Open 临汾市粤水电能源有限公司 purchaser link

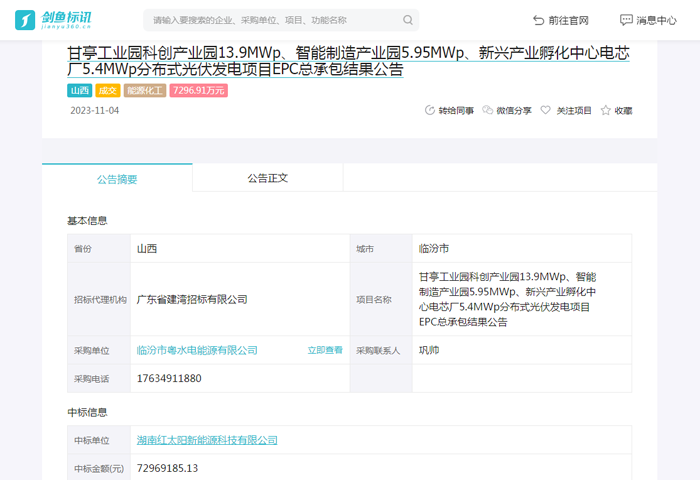pyautogui.click(x=197, y=350)
